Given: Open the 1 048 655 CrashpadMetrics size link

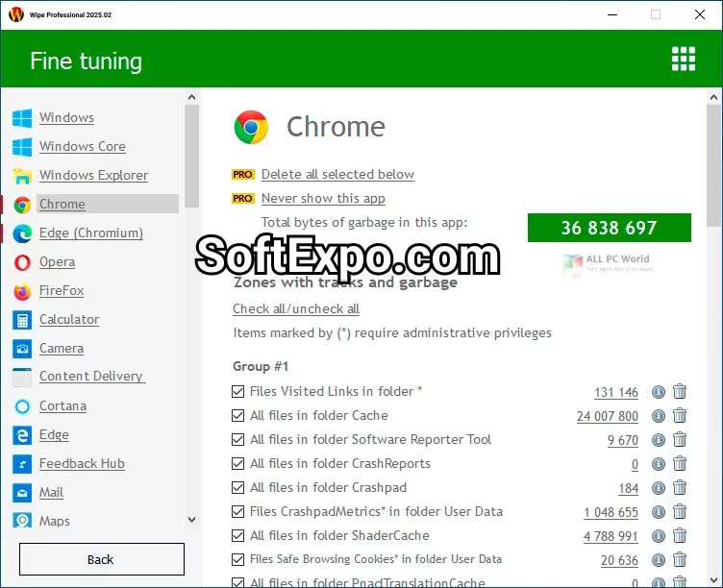Looking at the screenshot, I should (x=611, y=512).
